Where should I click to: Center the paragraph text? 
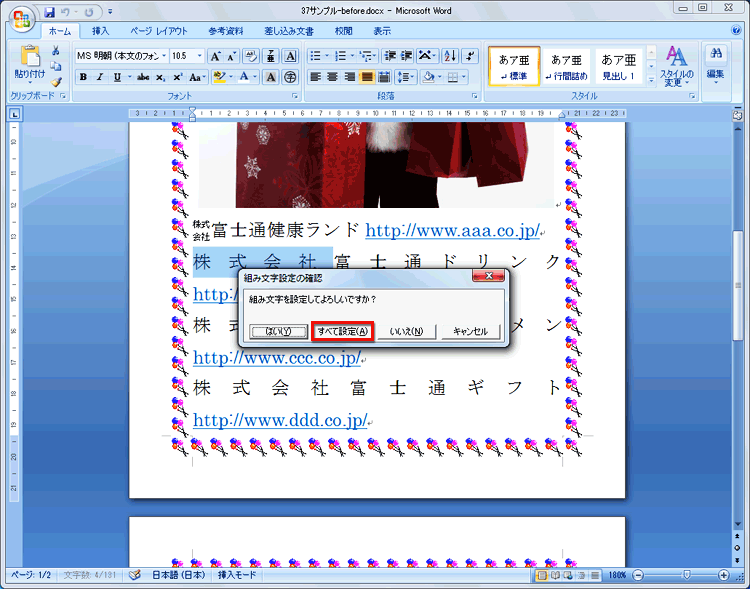point(332,77)
